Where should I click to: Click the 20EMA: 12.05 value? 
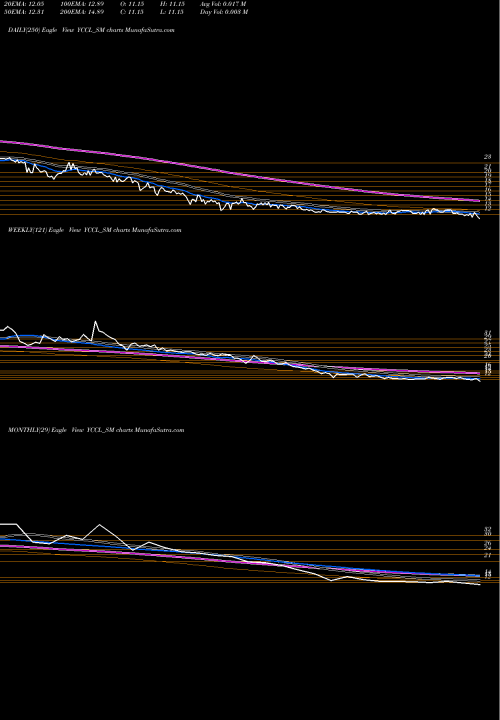(24, 4)
